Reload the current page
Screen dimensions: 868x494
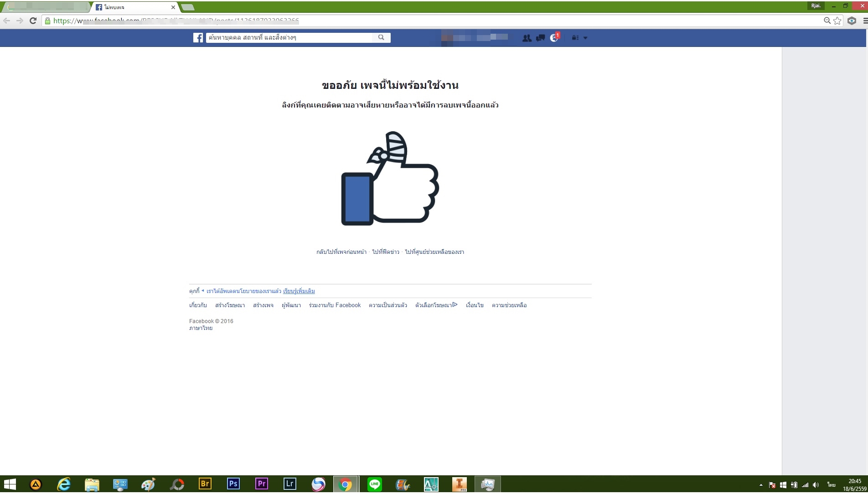click(x=33, y=21)
